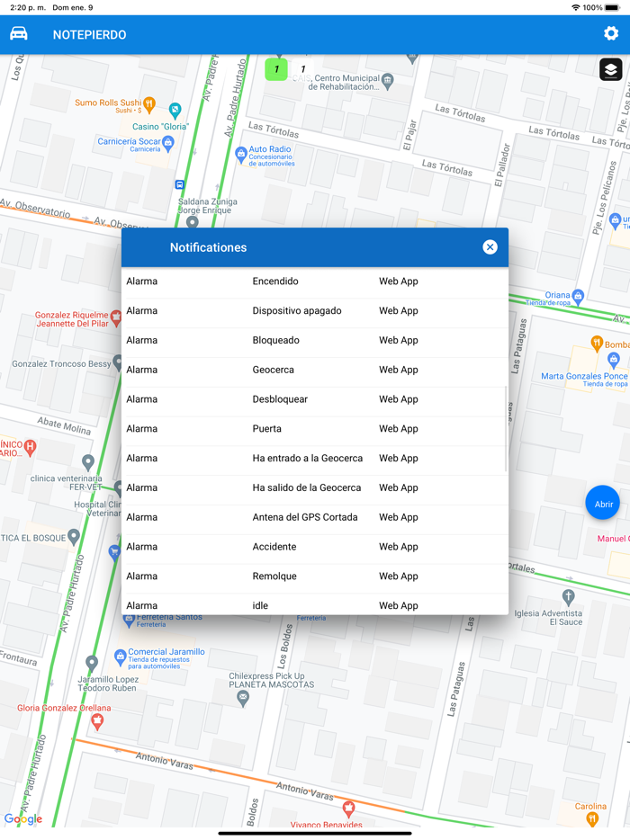Image resolution: width=630 pixels, height=840 pixels.
Task: Open the settings gear icon
Action: (x=611, y=34)
